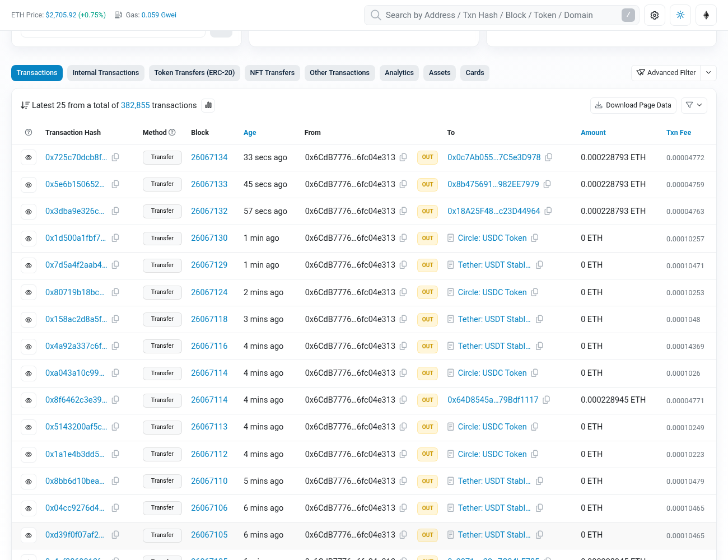Open Tether USDT link in block 26067105 row
This screenshot has width=728, height=560.
494,535
